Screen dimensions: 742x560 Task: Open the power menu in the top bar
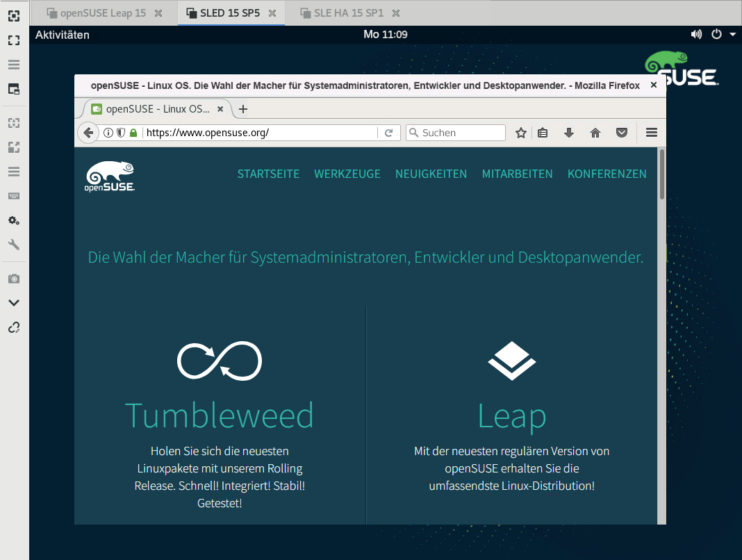[717, 35]
